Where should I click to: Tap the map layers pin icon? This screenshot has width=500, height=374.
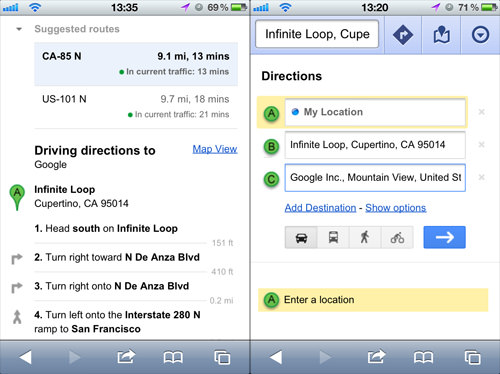(441, 35)
